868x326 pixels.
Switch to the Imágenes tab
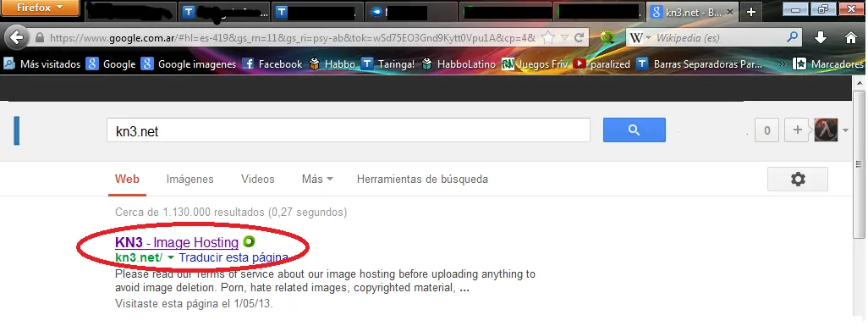(190, 179)
